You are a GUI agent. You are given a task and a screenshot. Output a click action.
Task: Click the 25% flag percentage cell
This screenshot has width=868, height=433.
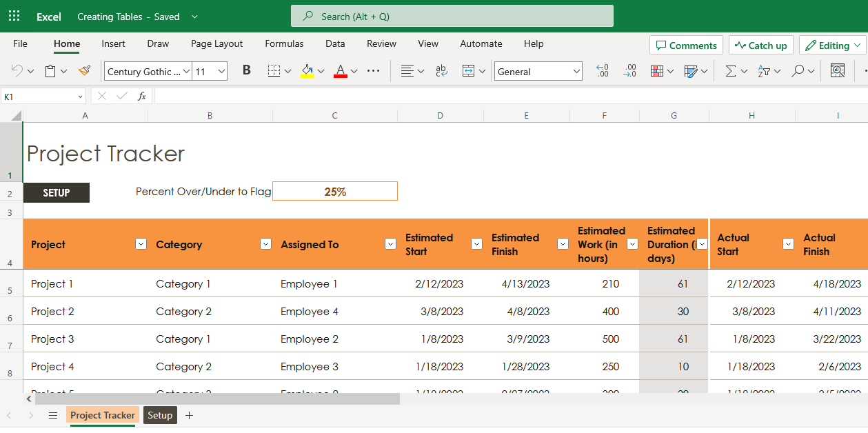(x=335, y=191)
